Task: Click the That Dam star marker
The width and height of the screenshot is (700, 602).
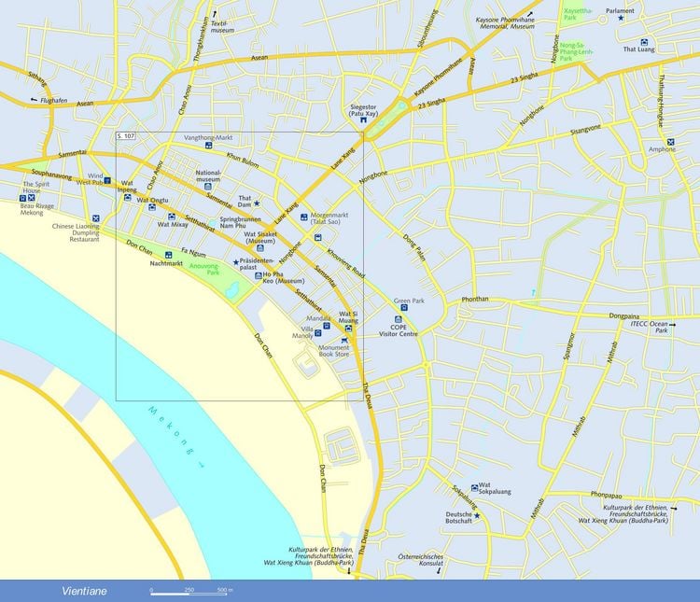Action: pyautogui.click(x=257, y=203)
